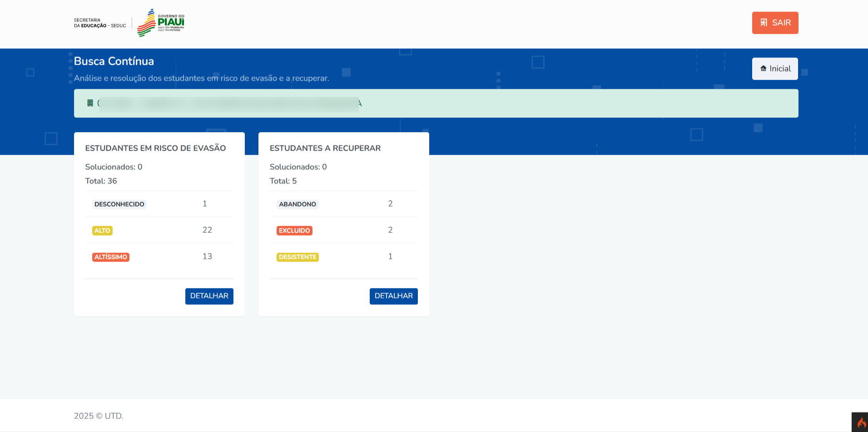Viewport: 868px width, 432px height.
Task: Open the flame icon in the bottom corner
Action: (861, 423)
